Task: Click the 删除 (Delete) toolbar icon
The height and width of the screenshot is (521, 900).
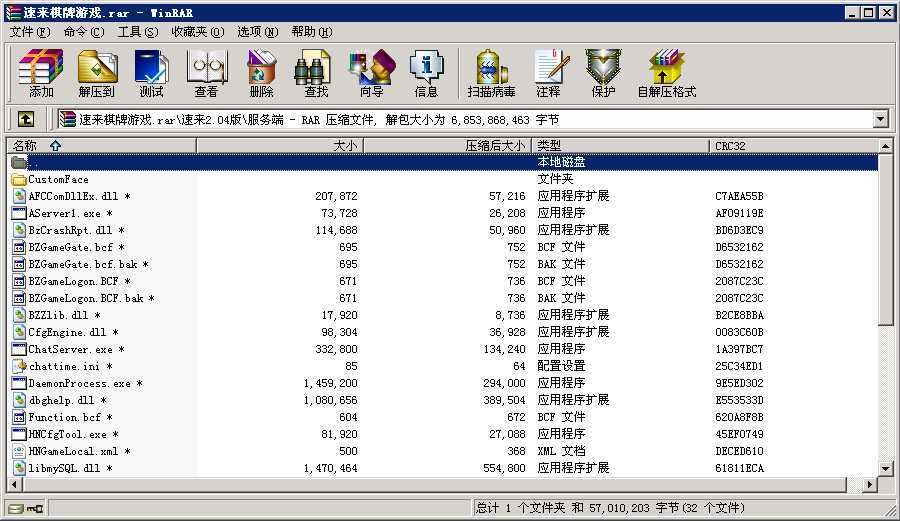Action: (x=261, y=73)
